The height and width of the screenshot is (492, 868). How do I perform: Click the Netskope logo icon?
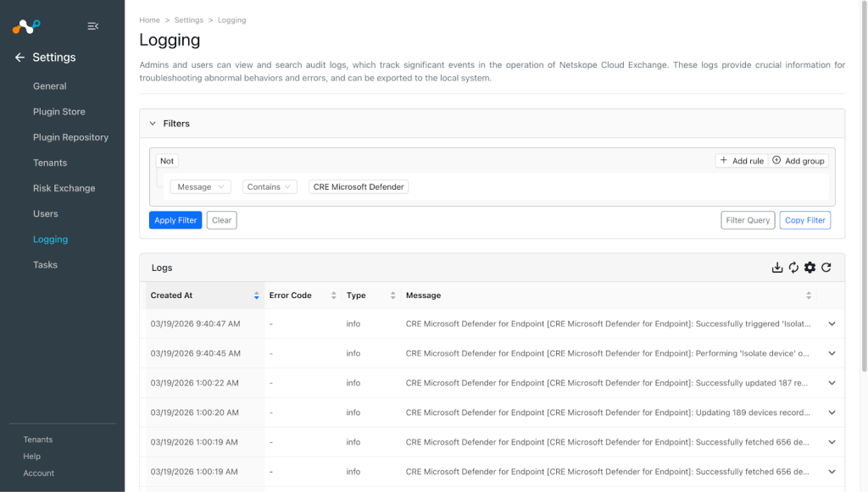pos(26,26)
